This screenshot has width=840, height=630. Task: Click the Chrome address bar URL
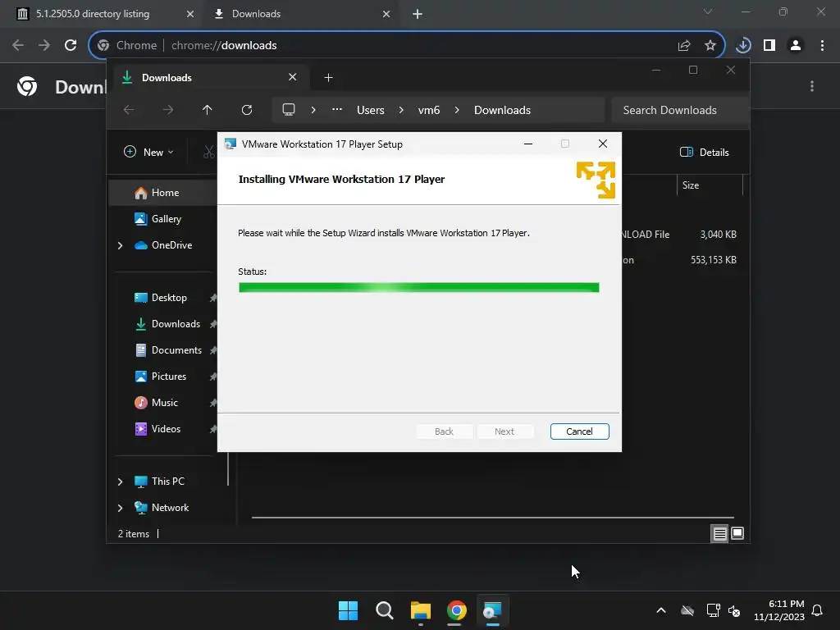point(224,46)
